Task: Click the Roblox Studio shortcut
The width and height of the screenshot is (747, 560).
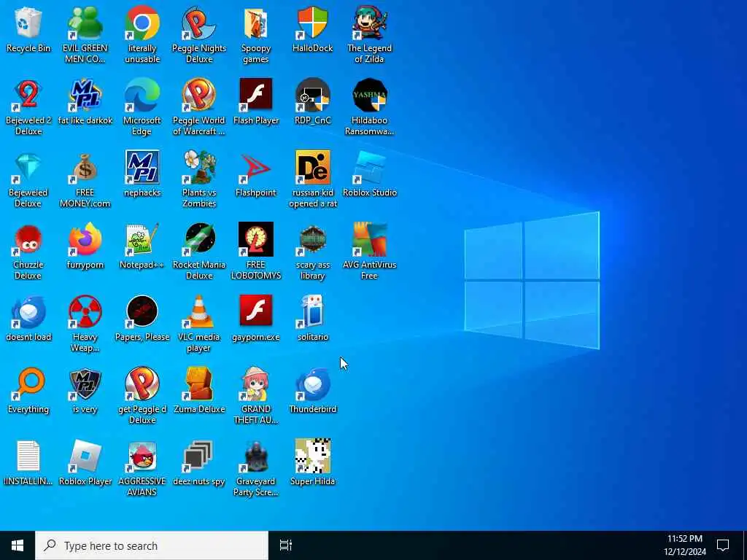Action: click(370, 168)
